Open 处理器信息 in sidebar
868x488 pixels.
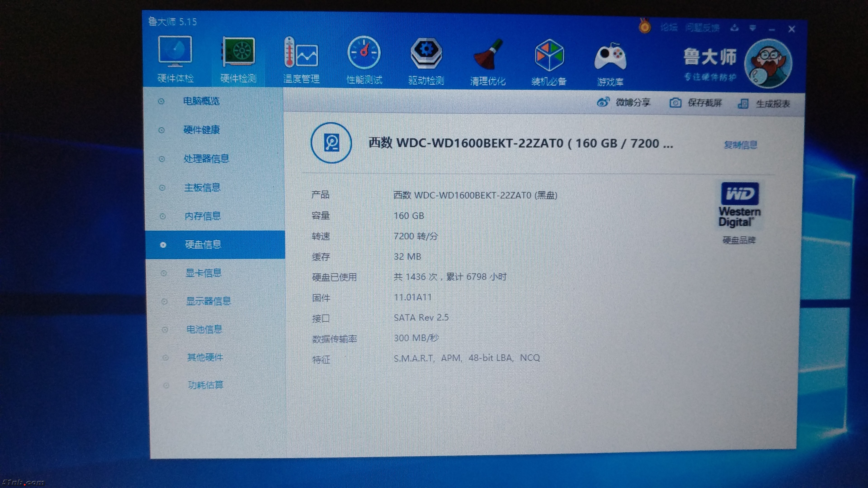coord(206,159)
